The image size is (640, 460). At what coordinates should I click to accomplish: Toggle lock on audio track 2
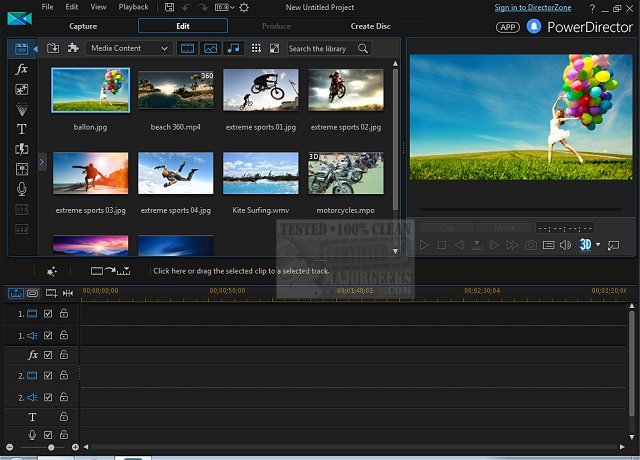click(63, 397)
